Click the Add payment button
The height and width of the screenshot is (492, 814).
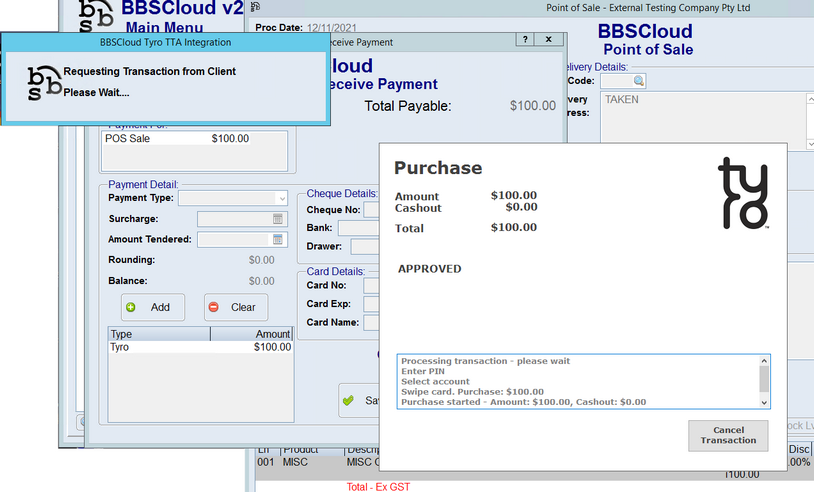pos(152,307)
